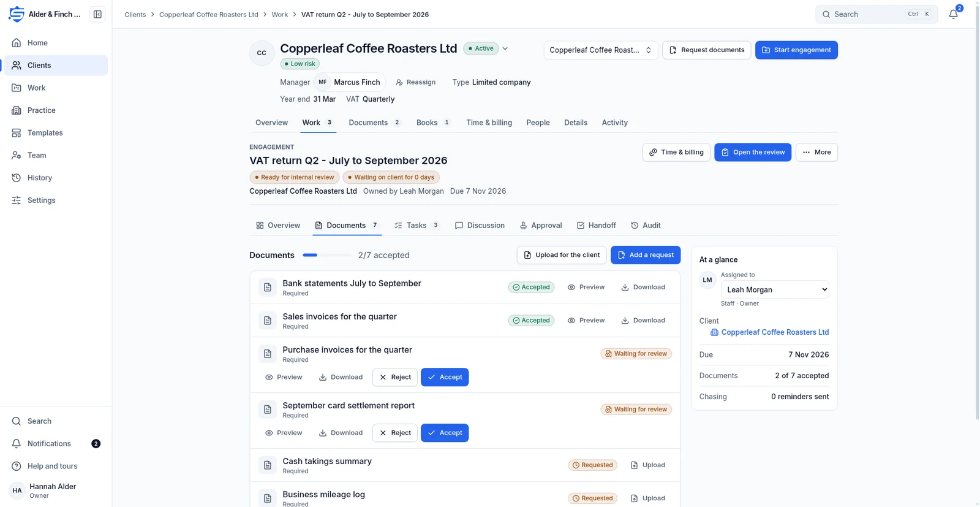Open the Time & billing client tab
980x507 pixels.
click(489, 123)
